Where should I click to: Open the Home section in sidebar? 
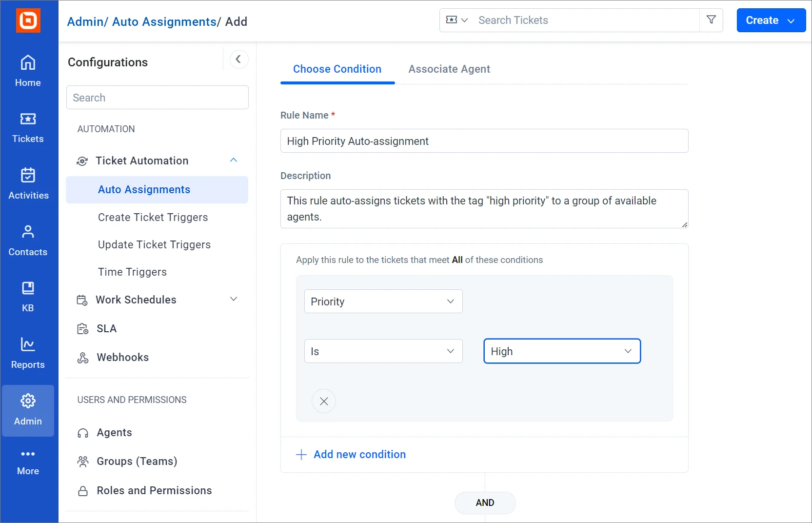click(x=28, y=71)
